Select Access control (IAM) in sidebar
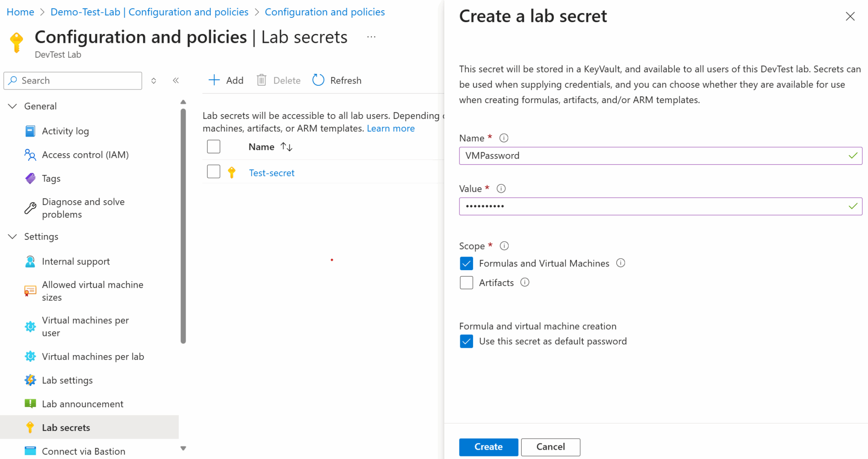This screenshot has width=868, height=459. point(85,154)
